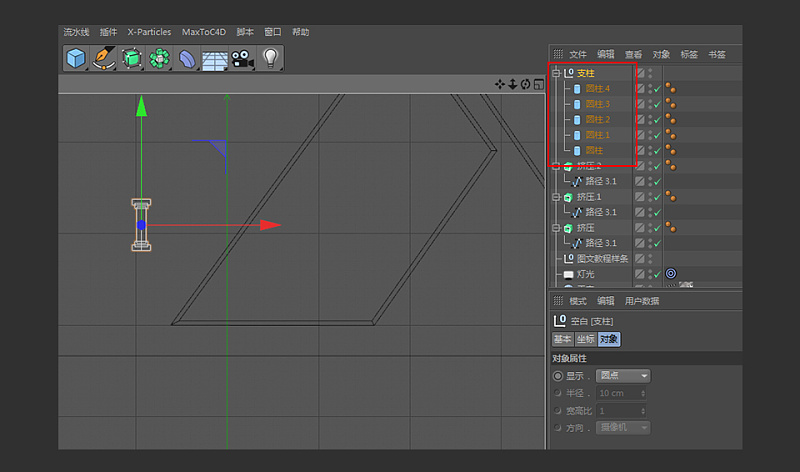The width and height of the screenshot is (800, 472).
Task: Open the 显示 display type dropdown
Action: [x=622, y=376]
